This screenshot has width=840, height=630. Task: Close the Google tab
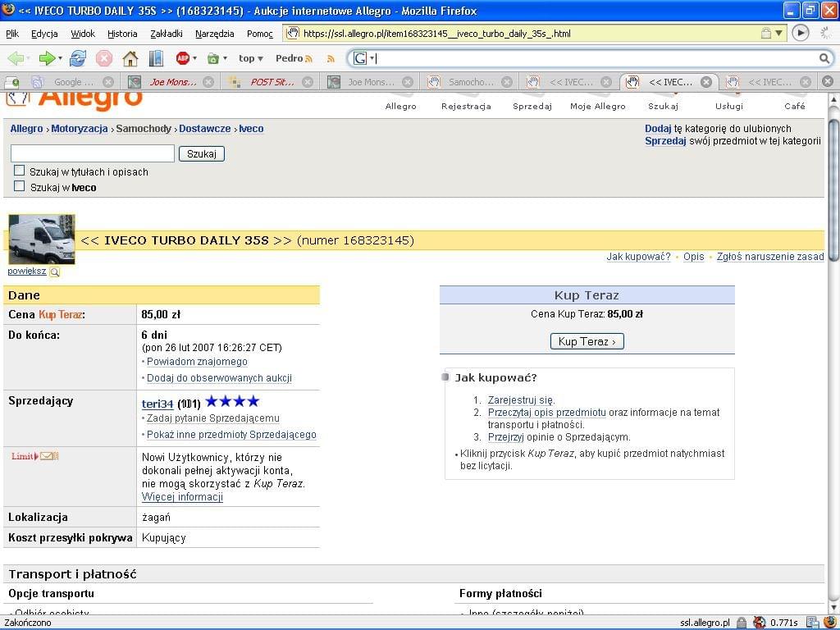coord(108,82)
